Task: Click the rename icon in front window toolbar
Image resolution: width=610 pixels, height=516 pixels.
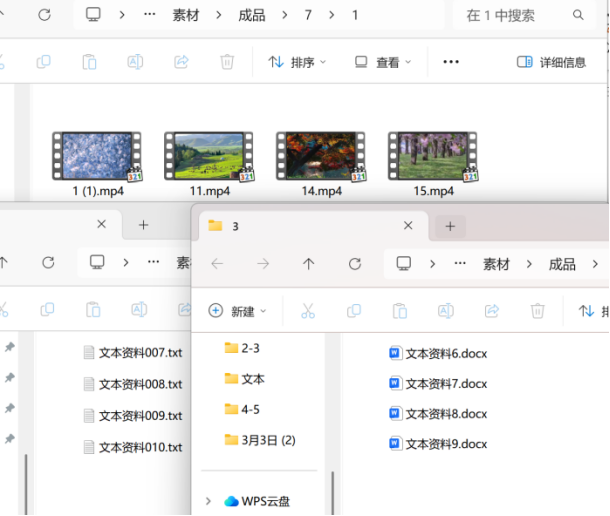Action: tap(445, 311)
